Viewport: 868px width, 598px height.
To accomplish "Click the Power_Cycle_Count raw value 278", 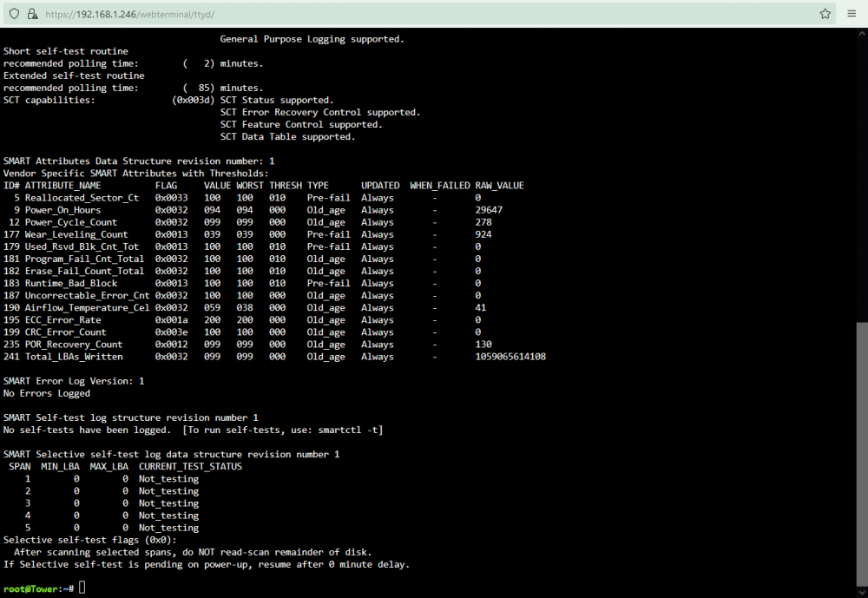I will [x=483, y=222].
